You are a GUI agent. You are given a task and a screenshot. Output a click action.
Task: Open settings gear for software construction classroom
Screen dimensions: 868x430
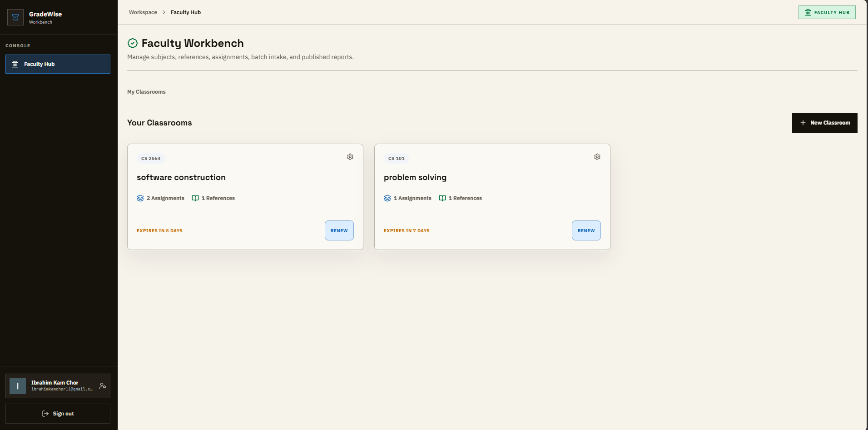point(350,157)
